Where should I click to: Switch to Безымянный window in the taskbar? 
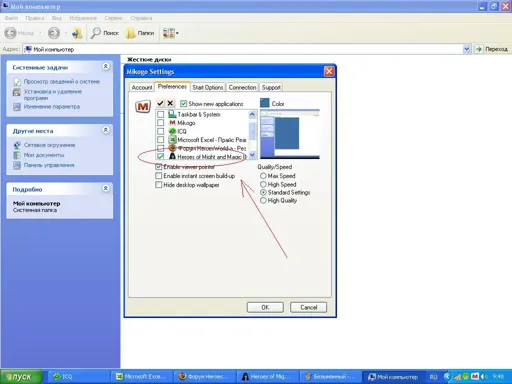[330, 377]
